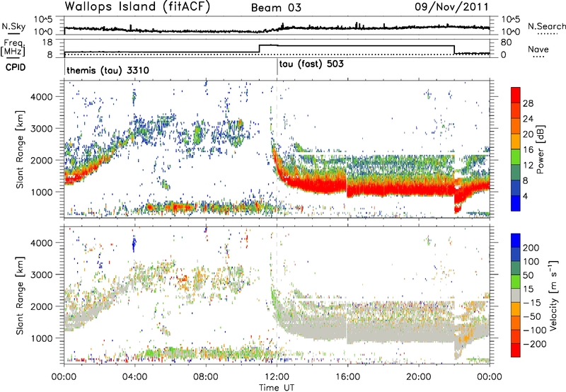Click the '1000' tick on the velocity panel axis
Viewport: 566px width, 392px height.
41,338
